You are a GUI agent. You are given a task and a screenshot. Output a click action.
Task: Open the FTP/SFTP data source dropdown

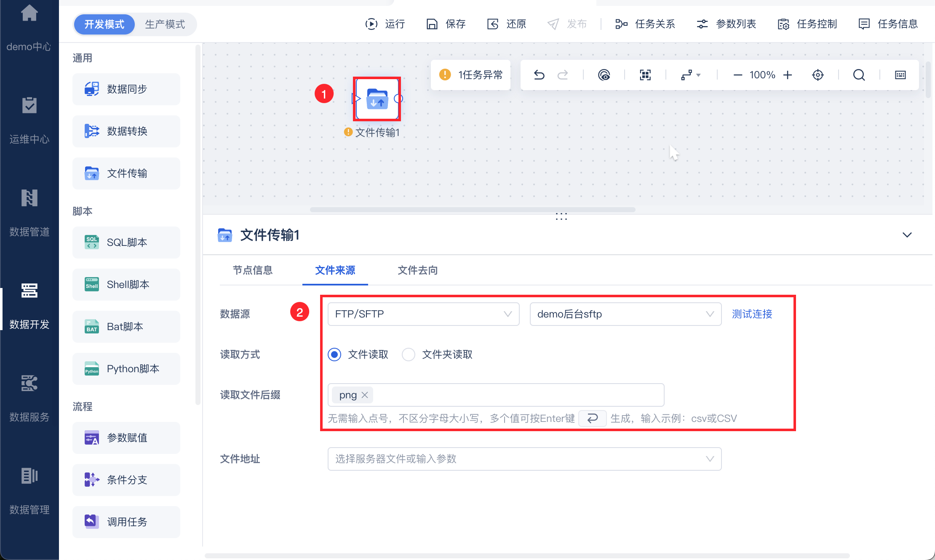(x=423, y=314)
